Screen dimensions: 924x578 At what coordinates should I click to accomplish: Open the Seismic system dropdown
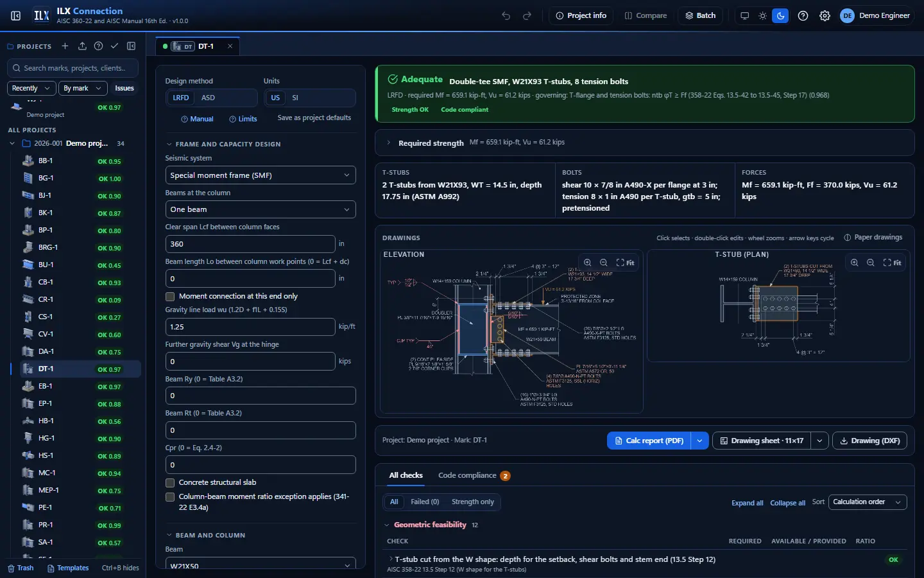point(261,175)
